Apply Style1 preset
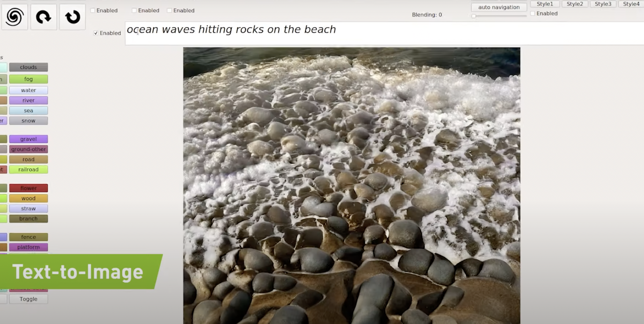 [545, 4]
